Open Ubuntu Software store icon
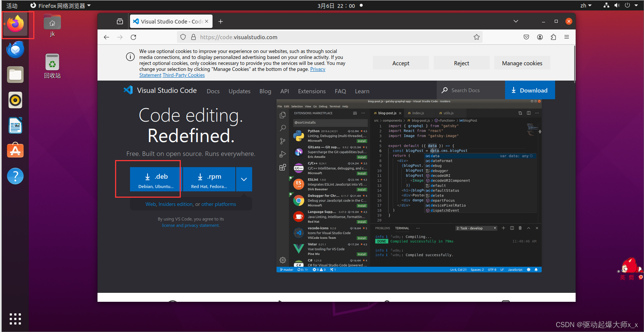 click(15, 150)
